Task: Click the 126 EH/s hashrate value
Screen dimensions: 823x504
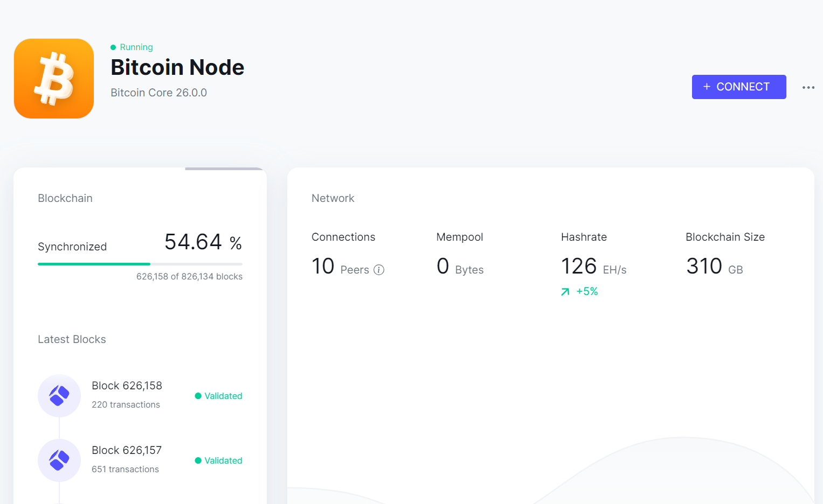Action: tap(594, 266)
